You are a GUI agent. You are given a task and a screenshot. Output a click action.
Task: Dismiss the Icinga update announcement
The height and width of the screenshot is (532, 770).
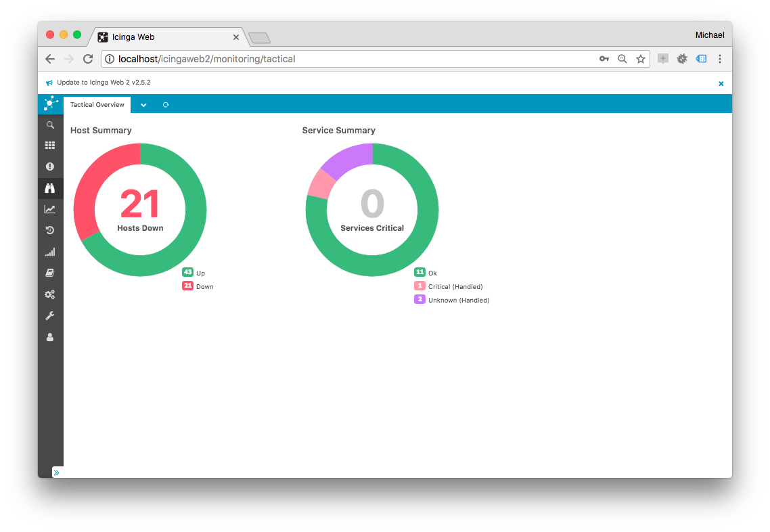[x=721, y=83]
